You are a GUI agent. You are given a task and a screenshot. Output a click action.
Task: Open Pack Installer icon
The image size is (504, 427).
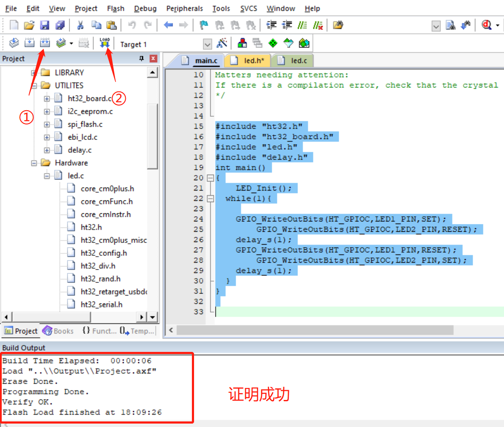tap(304, 43)
